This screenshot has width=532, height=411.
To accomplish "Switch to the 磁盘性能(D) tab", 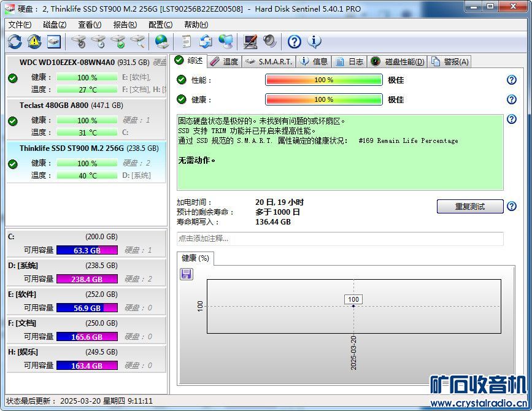I will coord(397,62).
